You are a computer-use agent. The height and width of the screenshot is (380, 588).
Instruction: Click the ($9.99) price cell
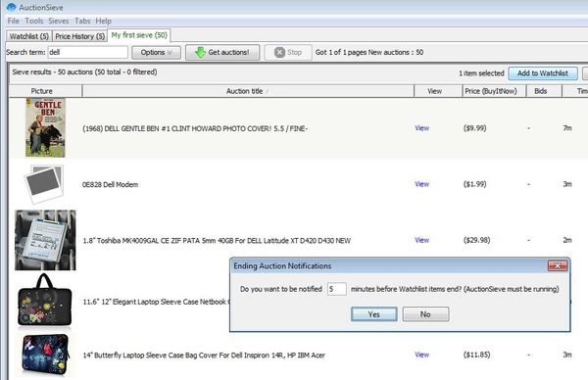[474, 128]
